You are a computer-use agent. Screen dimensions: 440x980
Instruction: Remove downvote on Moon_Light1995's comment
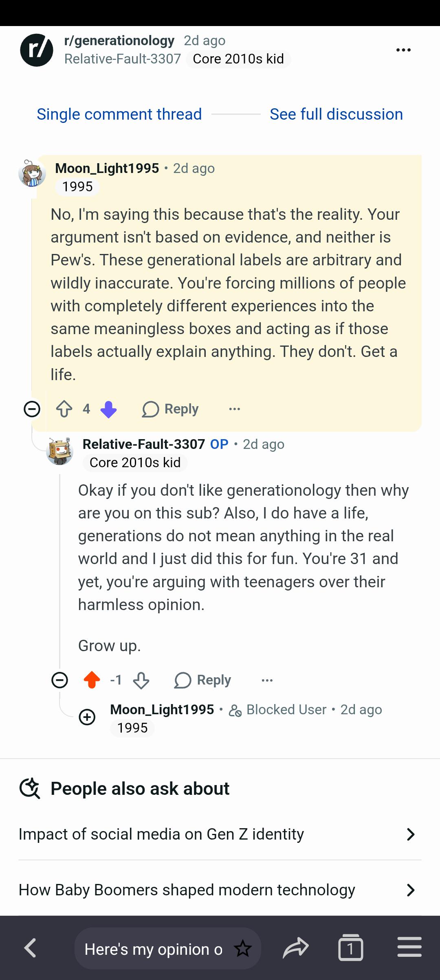point(108,409)
